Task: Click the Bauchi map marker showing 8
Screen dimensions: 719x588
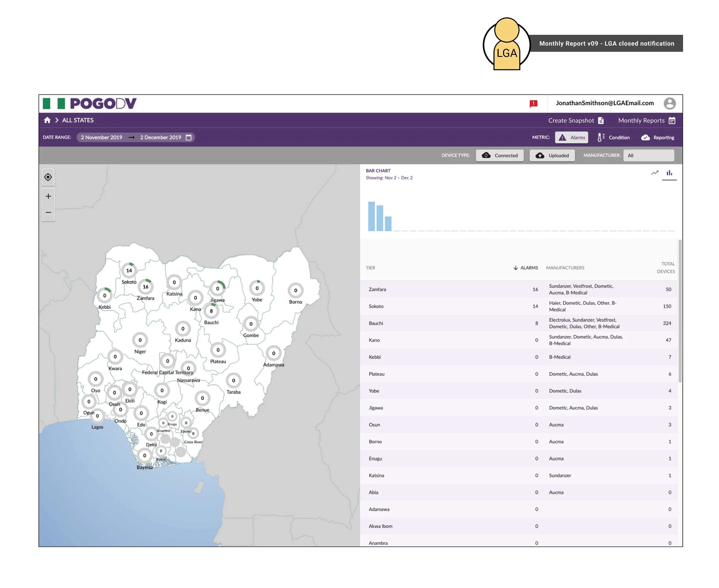Action: tap(211, 311)
